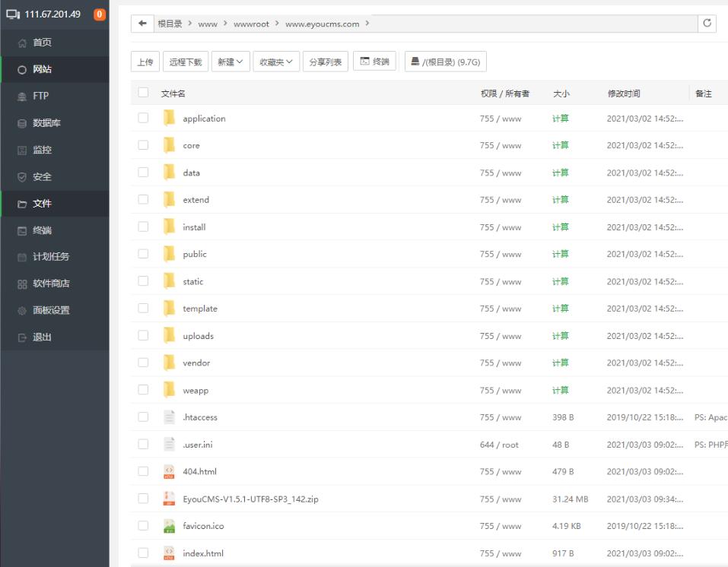Check the box for the uploads folder
The height and width of the screenshot is (567, 728).
click(143, 336)
